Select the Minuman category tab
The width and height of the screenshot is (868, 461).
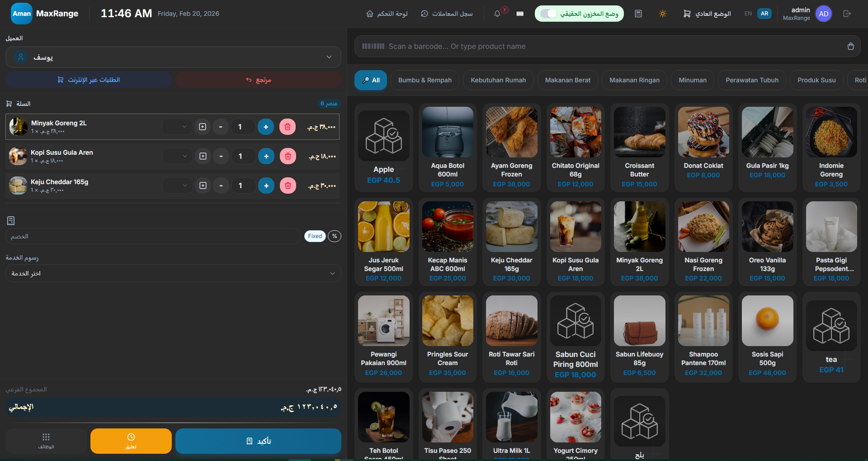click(x=692, y=80)
